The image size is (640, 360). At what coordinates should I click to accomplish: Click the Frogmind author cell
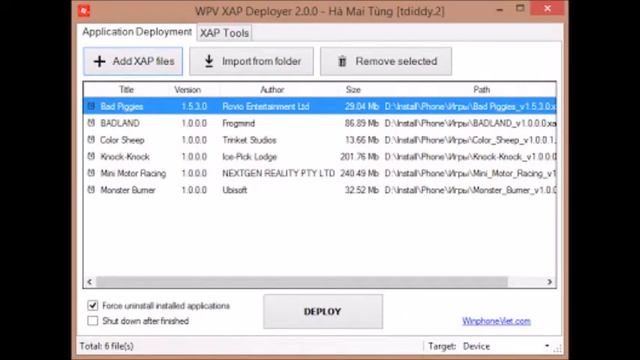point(238,123)
